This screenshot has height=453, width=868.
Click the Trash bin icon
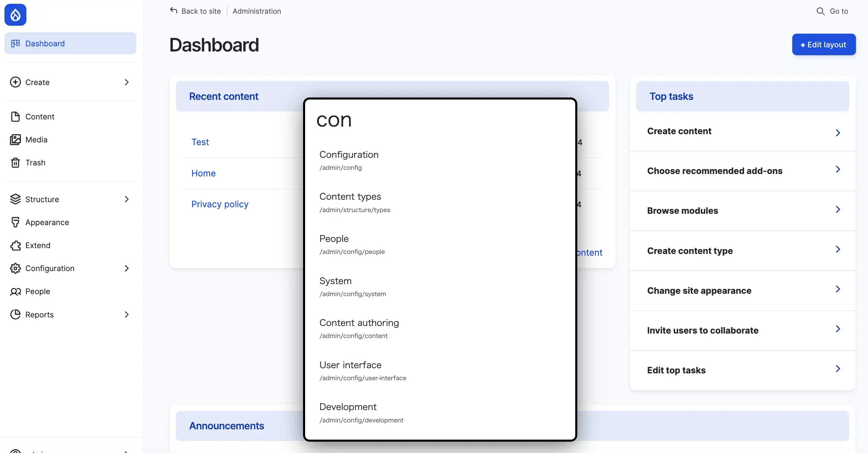[15, 163]
